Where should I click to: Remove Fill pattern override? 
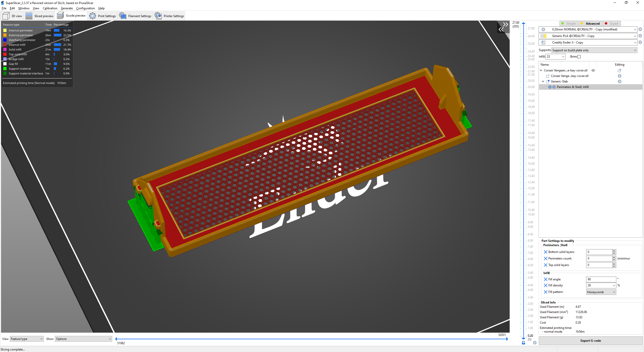(x=545, y=292)
